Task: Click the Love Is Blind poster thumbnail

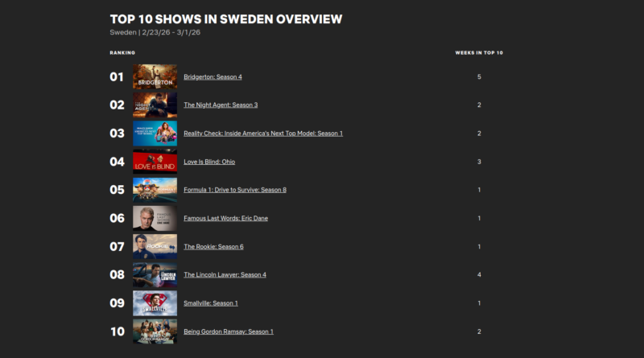Action: tap(155, 162)
